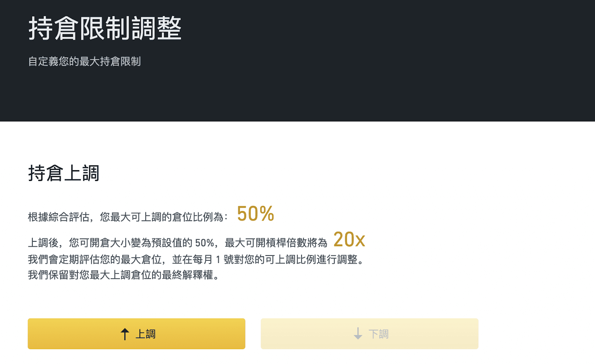Click the golden 50% ratio value

[x=255, y=214]
